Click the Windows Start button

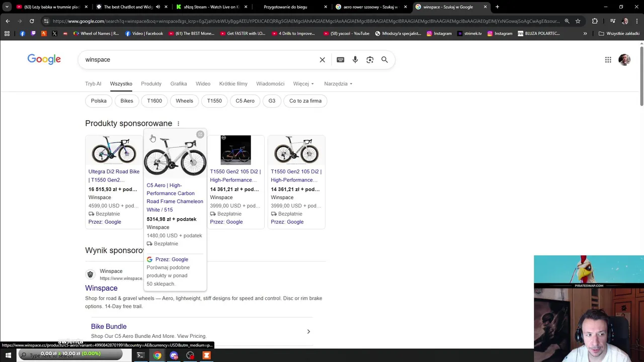click(x=8, y=355)
